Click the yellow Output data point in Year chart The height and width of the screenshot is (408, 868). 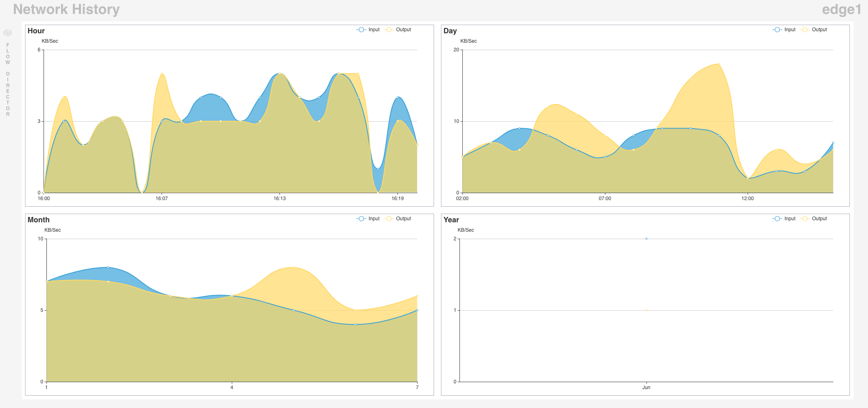point(646,310)
